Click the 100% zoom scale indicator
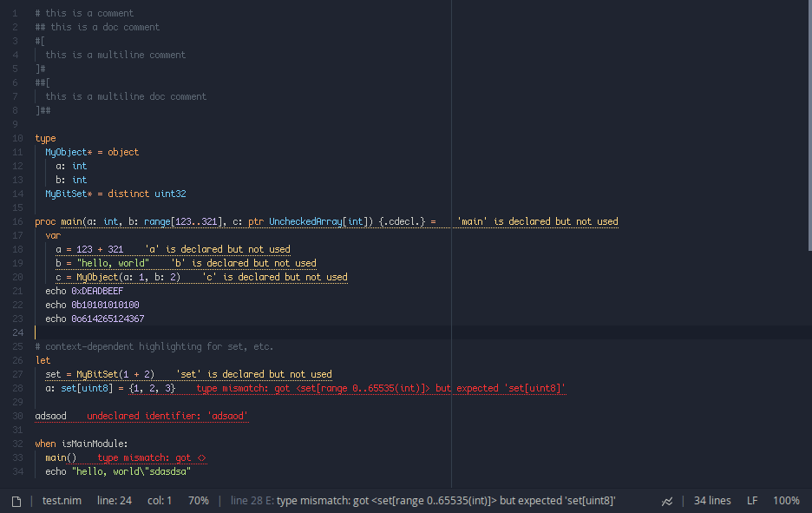This screenshot has height=513, width=812. pyautogui.click(x=786, y=501)
